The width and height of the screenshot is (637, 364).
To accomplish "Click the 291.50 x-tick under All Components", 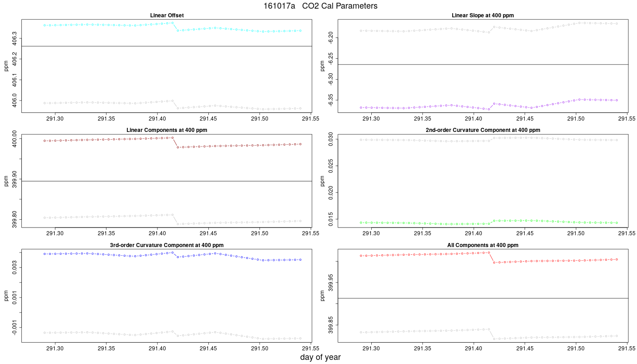I will [576, 349].
